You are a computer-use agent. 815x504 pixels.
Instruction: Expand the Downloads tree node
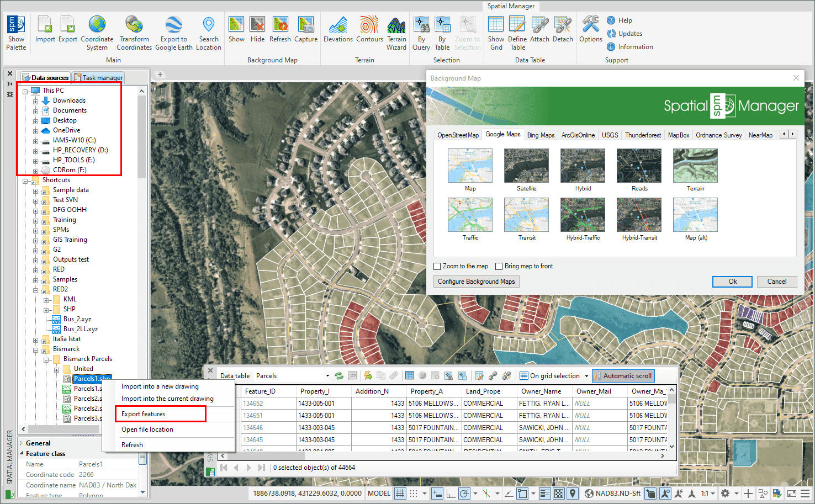tap(35, 101)
